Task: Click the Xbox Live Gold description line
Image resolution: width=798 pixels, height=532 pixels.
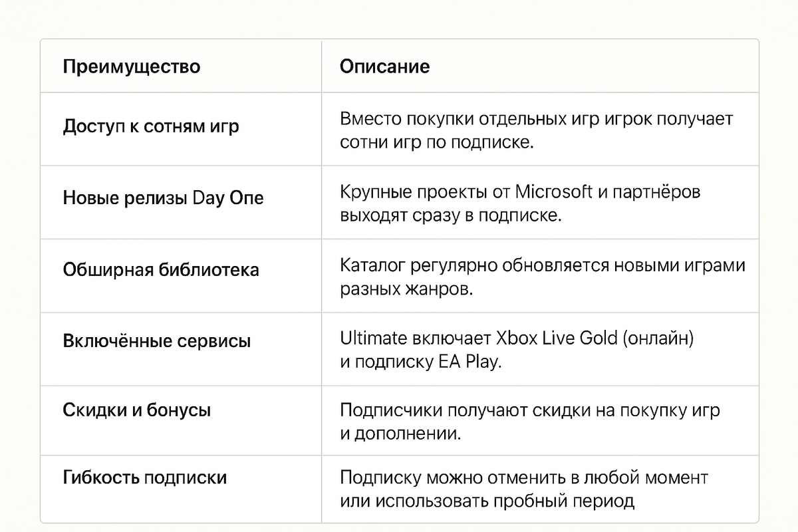Action: [517, 338]
